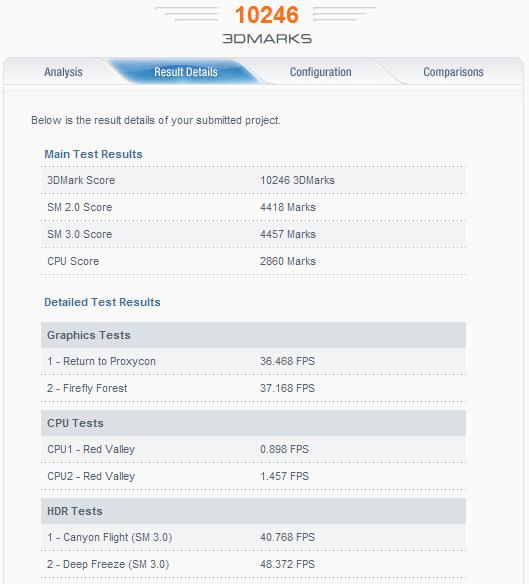529x584 pixels.
Task: Select the Result Details tab
Action: point(186,72)
